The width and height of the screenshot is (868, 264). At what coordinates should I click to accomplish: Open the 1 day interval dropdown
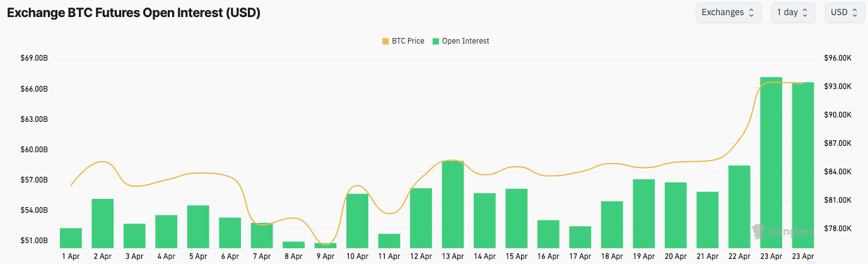[793, 13]
